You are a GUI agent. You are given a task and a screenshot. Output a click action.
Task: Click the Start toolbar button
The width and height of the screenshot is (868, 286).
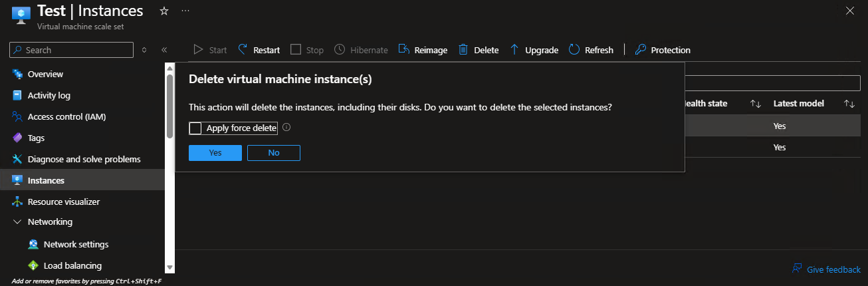[210, 50]
